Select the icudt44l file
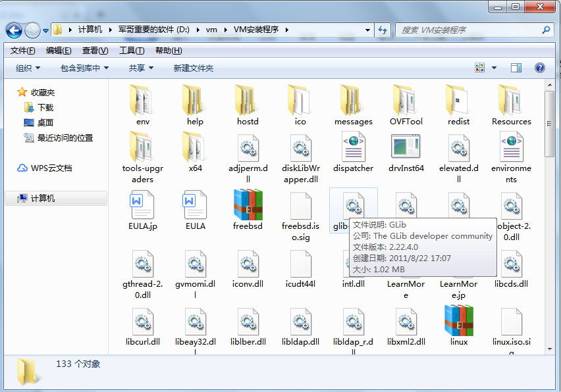This screenshot has width=561, height=392. click(x=300, y=269)
